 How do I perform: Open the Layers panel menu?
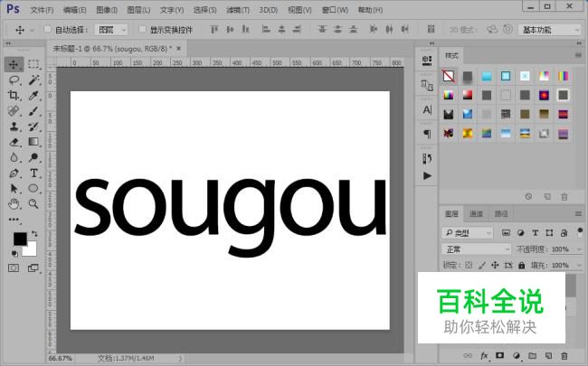click(578, 214)
